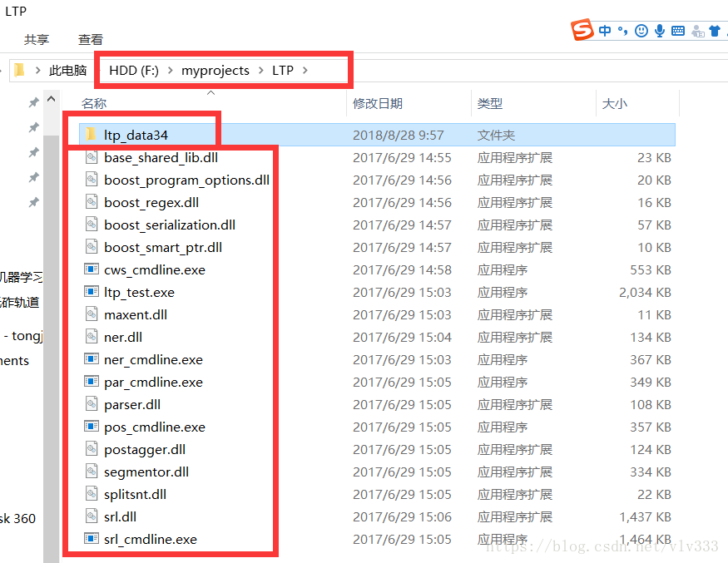Expand chevron after myprojects breadcrumb
The width and height of the screenshot is (728, 563).
point(261,71)
